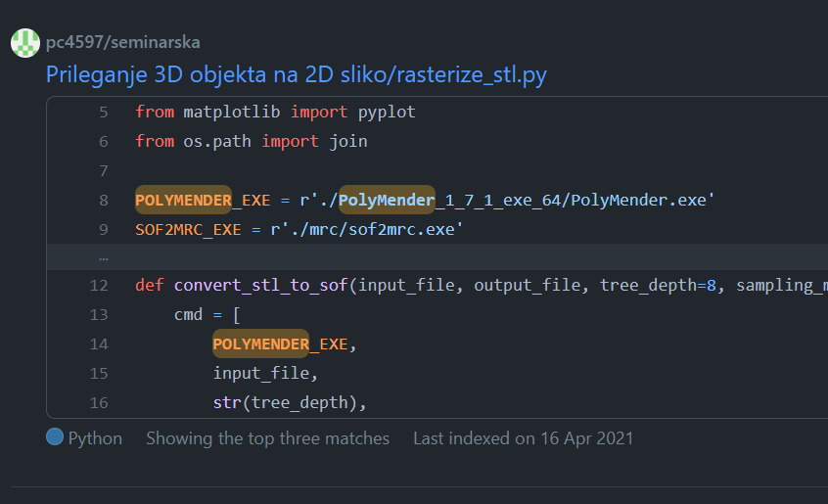Click the blue Python language dot
Image resolution: width=828 pixels, height=504 pixels.
55,437
